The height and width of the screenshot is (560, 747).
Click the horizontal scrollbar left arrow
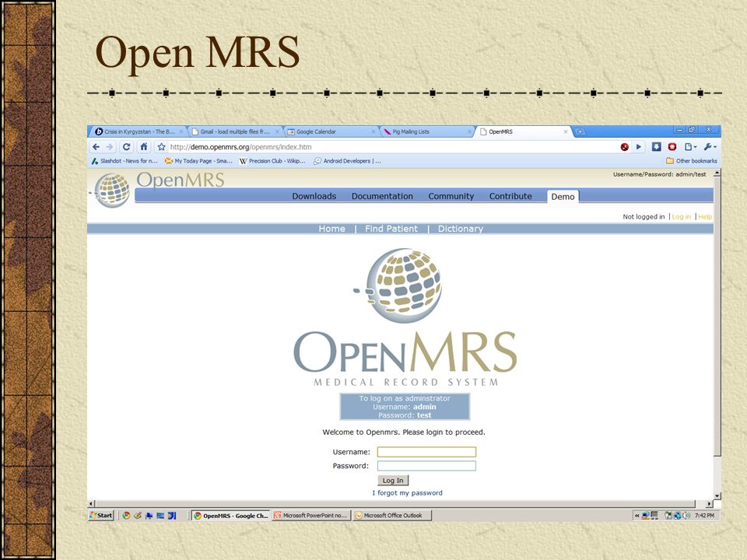coord(92,503)
